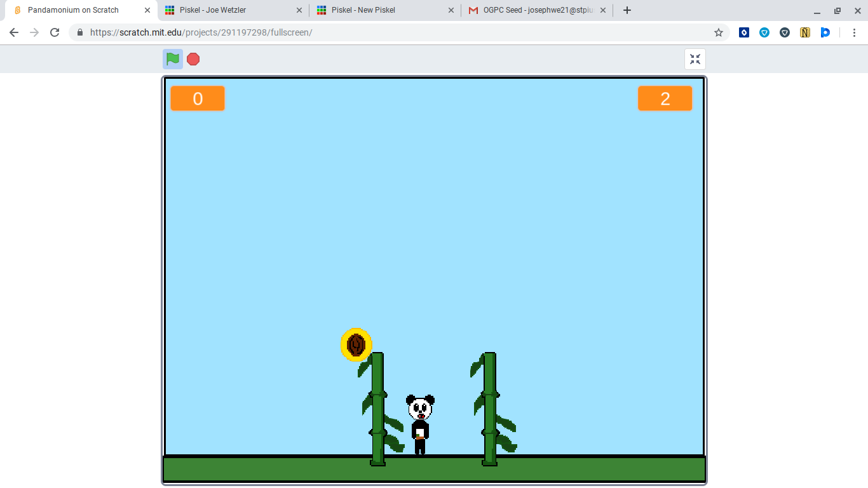Open the Chrome three-dot menu
This screenshot has width=868, height=488.
click(x=855, y=32)
